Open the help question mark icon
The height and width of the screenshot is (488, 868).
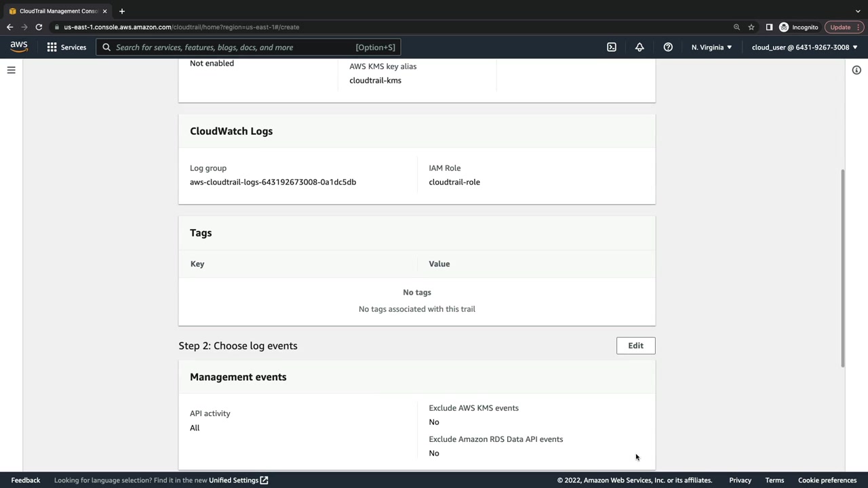point(668,47)
